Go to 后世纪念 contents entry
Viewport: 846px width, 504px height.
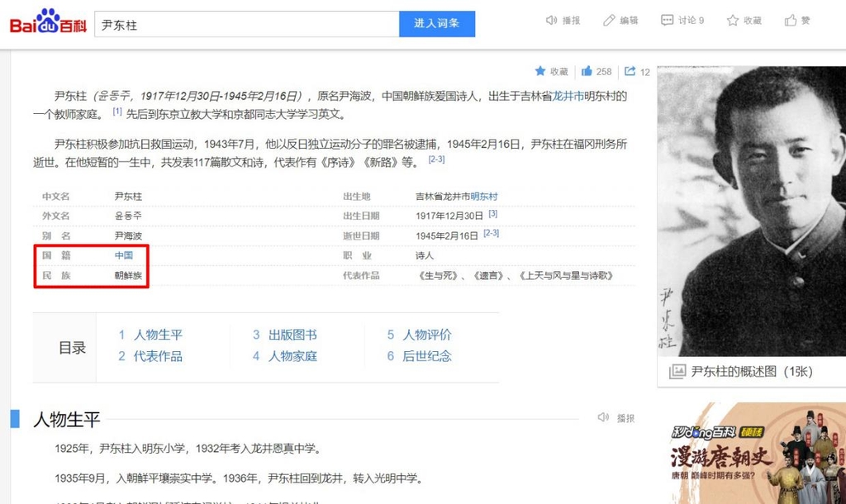pos(426,356)
